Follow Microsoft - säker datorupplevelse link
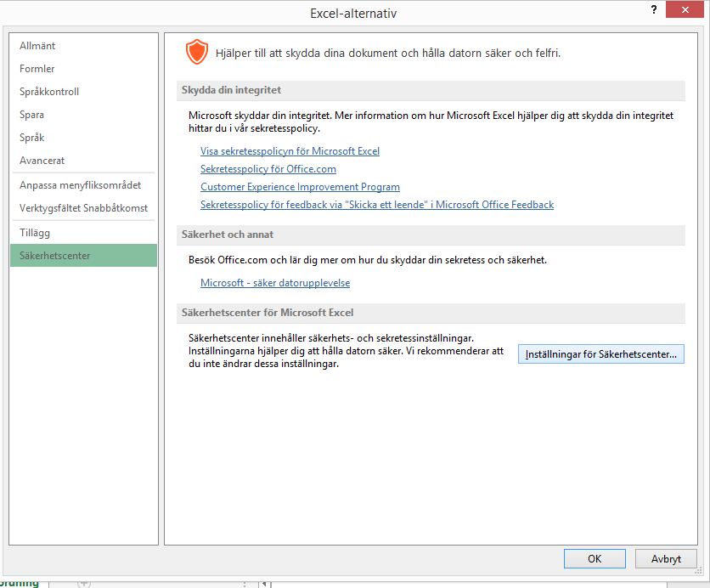 275,283
